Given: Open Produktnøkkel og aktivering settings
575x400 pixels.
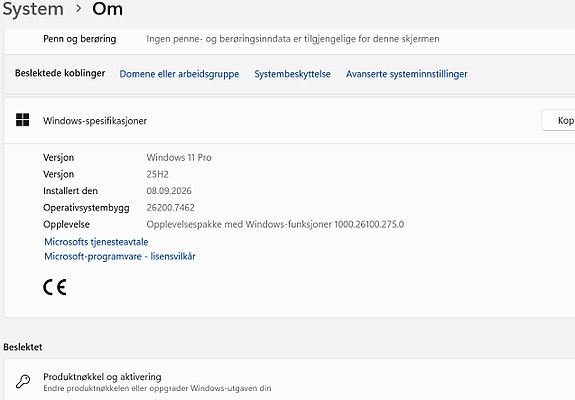Looking at the screenshot, I should click(289, 381).
